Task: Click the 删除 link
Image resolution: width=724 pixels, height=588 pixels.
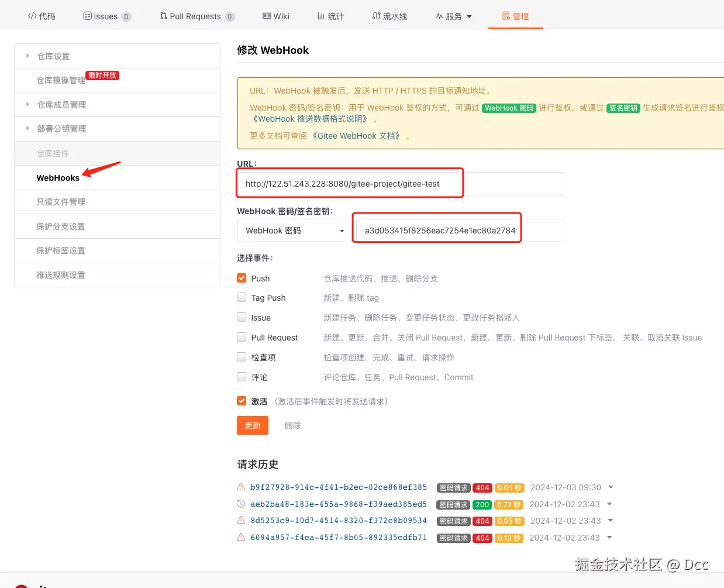Action: [292, 425]
